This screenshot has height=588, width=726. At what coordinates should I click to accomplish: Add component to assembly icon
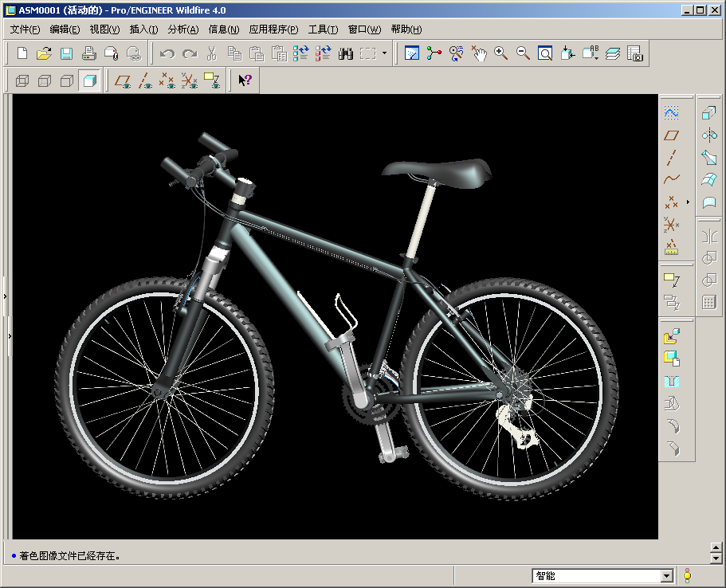click(x=671, y=336)
